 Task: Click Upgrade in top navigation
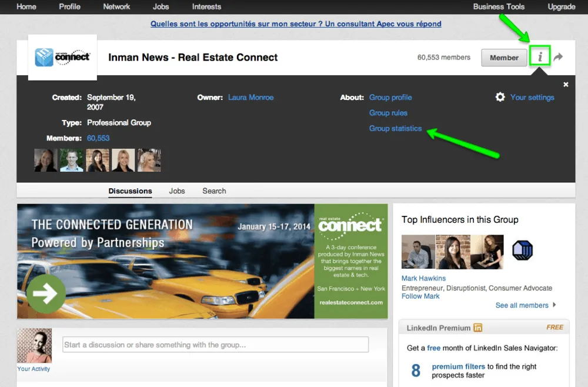[x=562, y=6]
